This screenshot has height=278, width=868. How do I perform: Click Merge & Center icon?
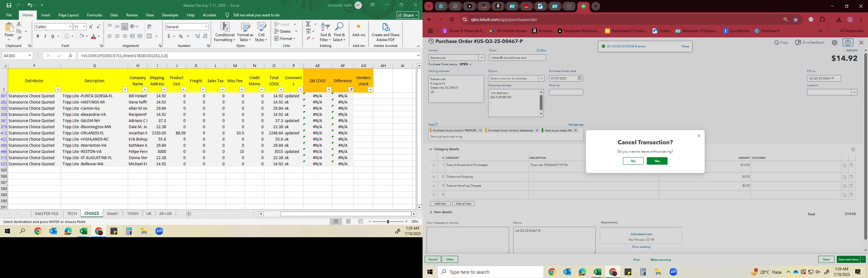[x=150, y=36]
